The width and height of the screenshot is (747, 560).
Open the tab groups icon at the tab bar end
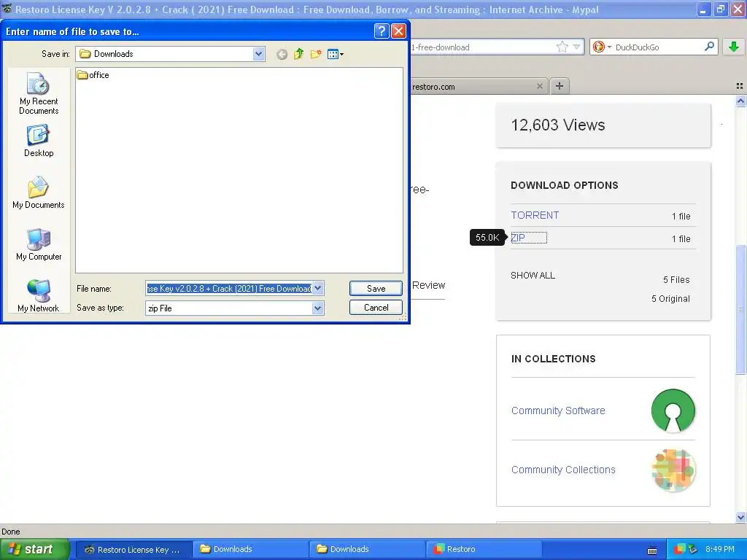click(x=740, y=86)
